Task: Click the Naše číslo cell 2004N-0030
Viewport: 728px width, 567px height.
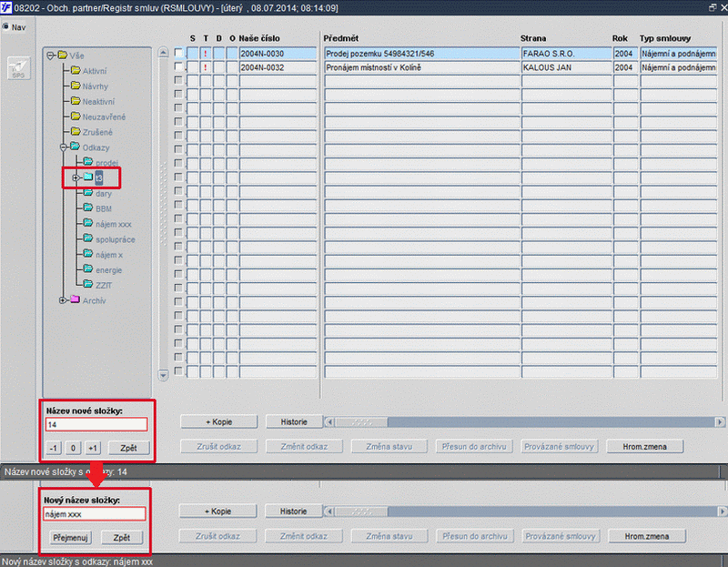Action: click(x=278, y=54)
